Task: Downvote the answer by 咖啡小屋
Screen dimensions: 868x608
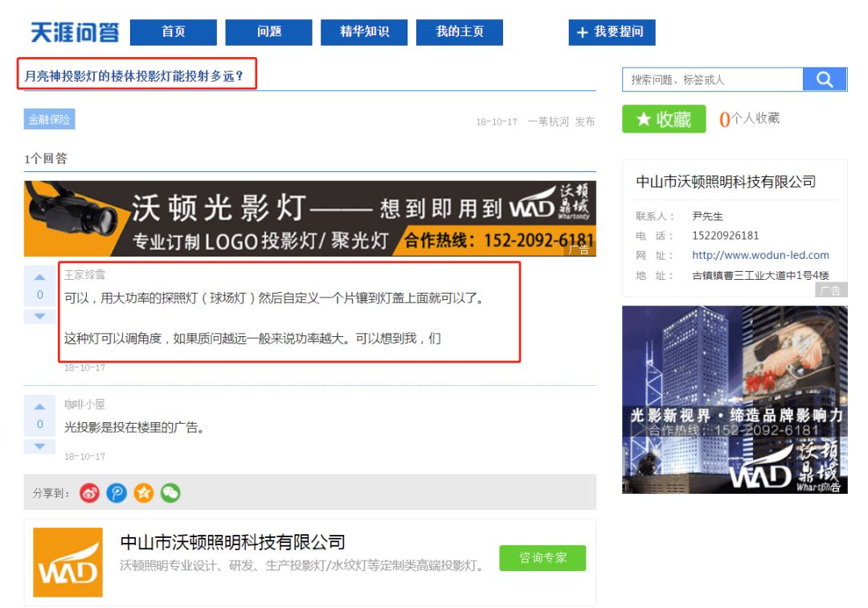Action: tap(39, 445)
